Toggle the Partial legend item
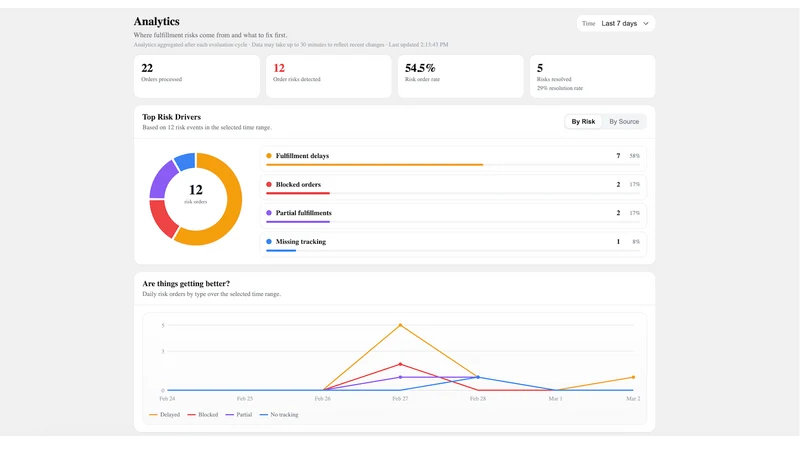 pos(239,415)
